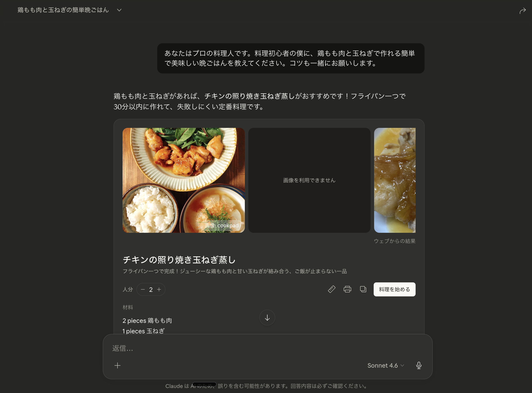Click the 料理を始める button
This screenshot has height=393, width=532.
[394, 289]
